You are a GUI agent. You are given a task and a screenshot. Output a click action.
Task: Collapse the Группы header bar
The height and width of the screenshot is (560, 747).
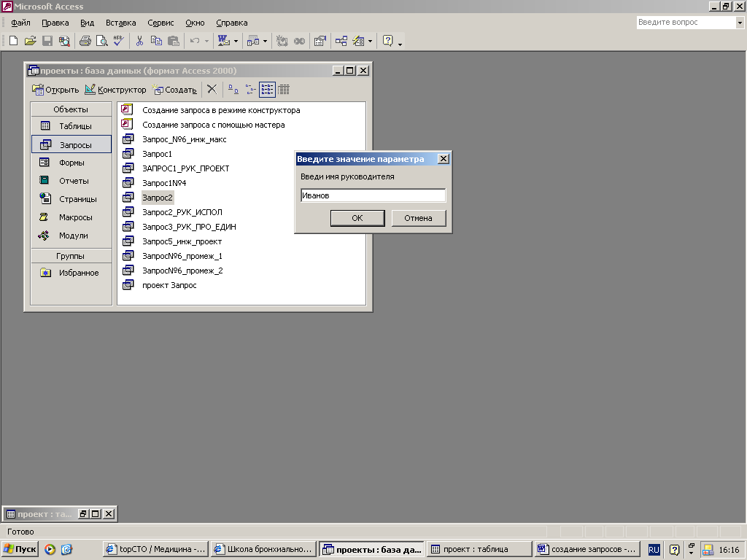pyautogui.click(x=71, y=256)
